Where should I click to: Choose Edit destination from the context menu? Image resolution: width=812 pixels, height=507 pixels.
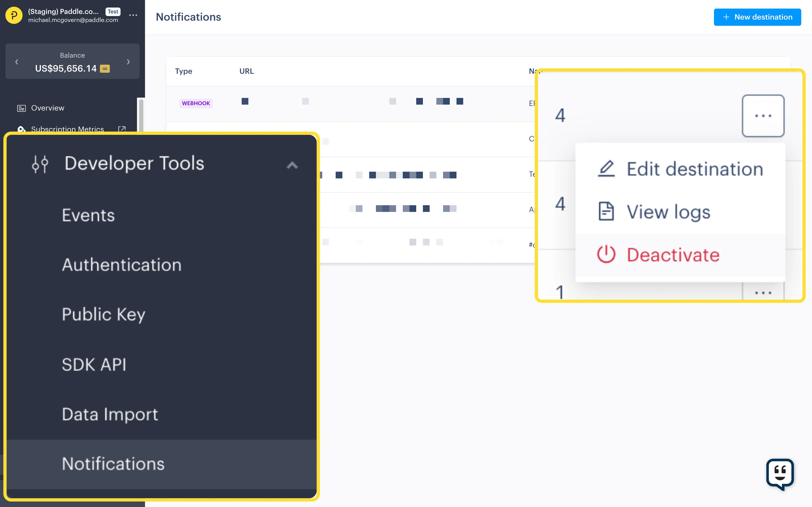point(695,168)
